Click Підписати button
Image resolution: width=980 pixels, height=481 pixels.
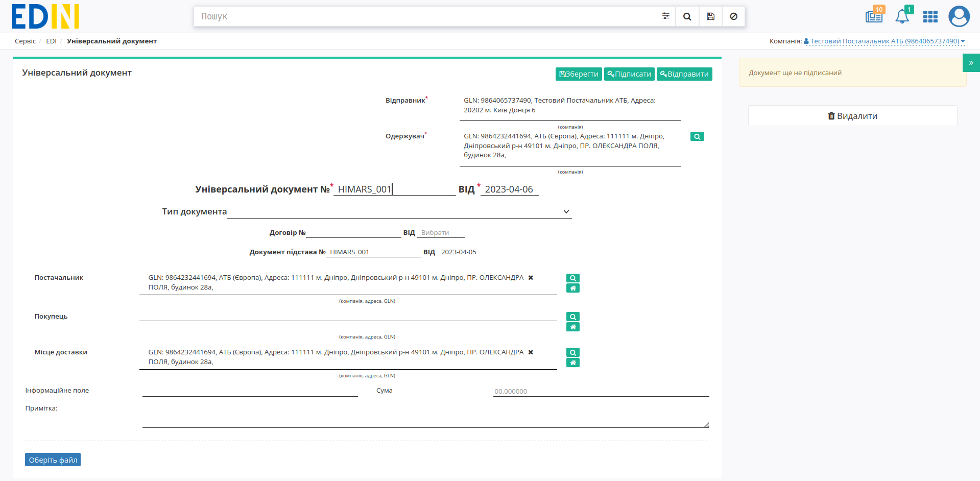[629, 74]
